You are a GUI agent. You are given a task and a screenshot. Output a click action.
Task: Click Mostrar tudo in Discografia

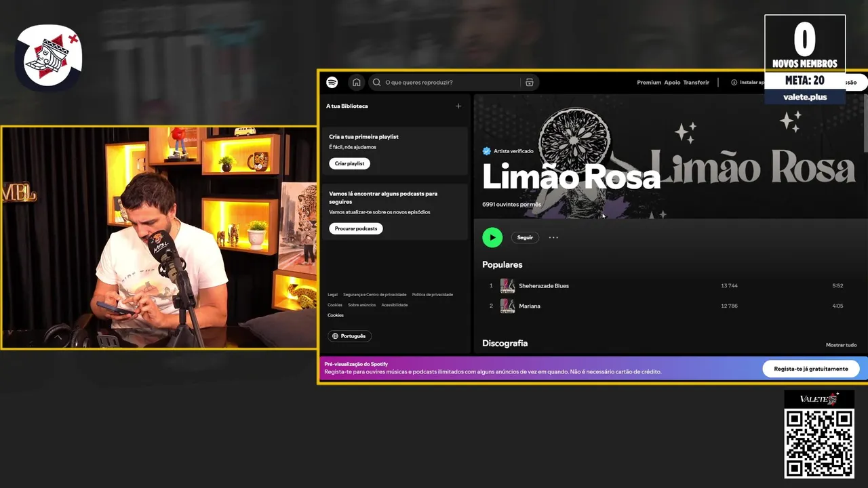point(841,345)
